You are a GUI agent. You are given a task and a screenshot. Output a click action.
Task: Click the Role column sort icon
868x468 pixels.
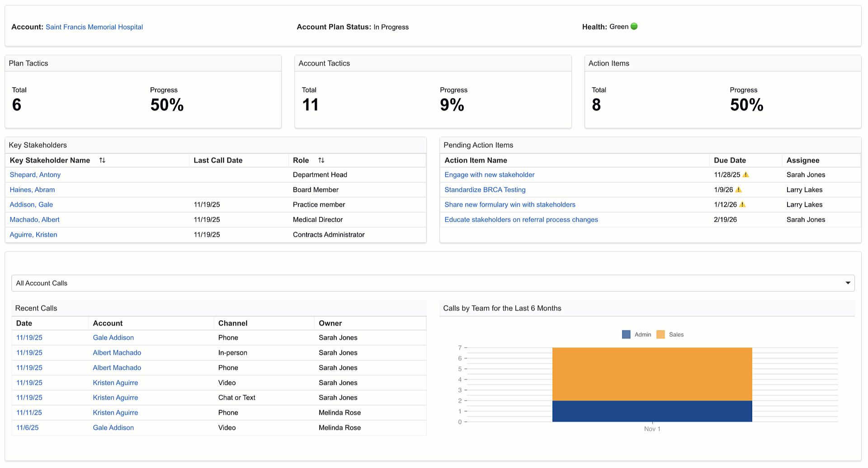point(321,160)
